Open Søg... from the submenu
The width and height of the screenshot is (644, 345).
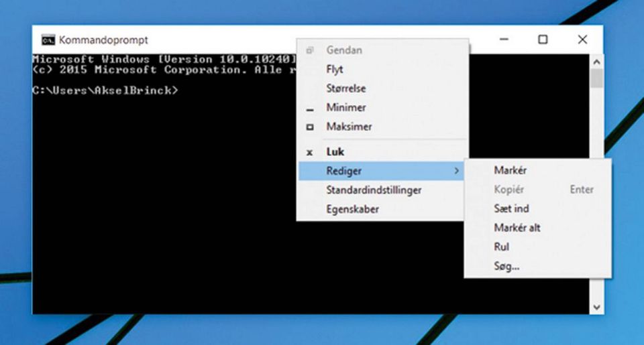click(x=506, y=266)
